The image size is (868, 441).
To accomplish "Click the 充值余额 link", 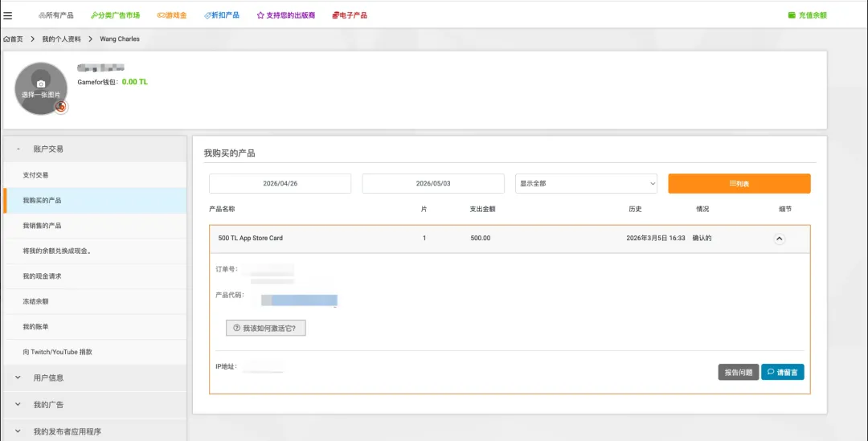I will 808,15.
